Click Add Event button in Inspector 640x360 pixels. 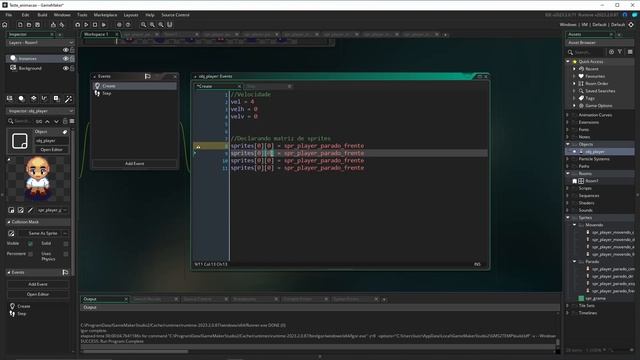coord(38,284)
